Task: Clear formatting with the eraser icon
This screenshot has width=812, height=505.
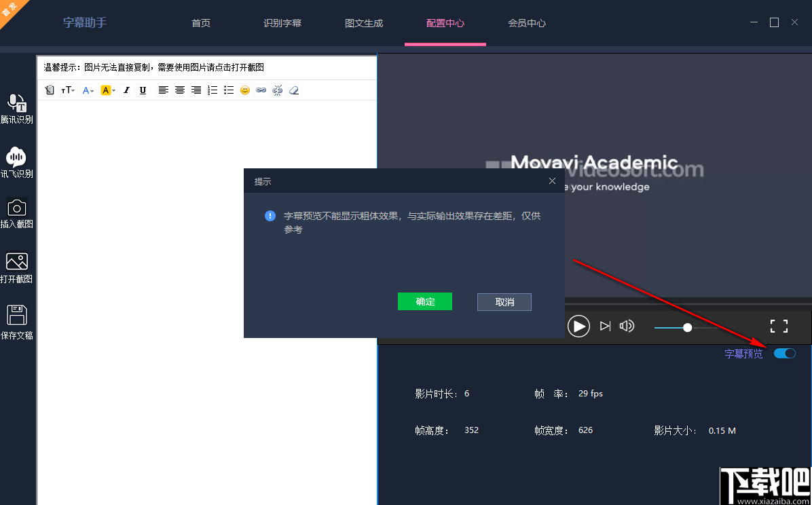Action: tap(293, 90)
